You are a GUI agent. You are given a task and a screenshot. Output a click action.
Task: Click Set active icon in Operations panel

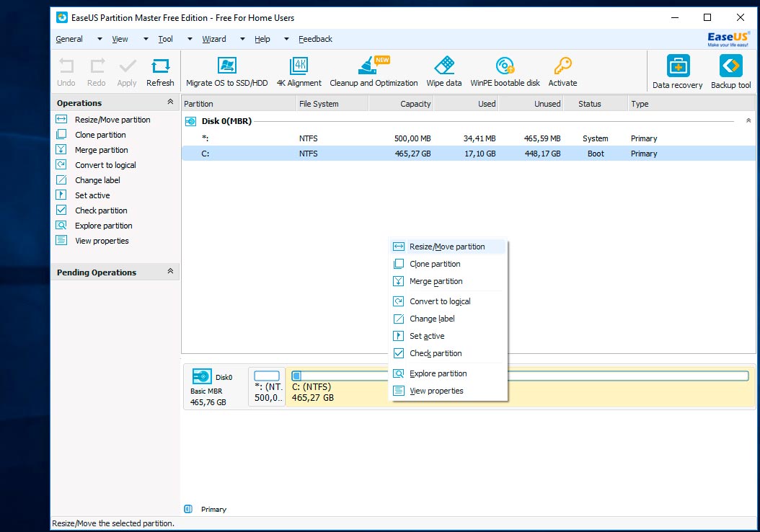pyautogui.click(x=61, y=195)
